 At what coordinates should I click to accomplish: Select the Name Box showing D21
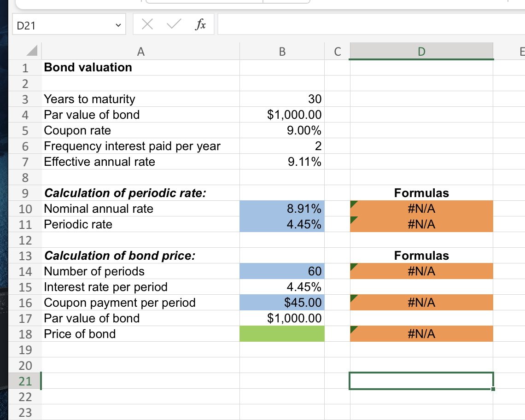(x=55, y=24)
